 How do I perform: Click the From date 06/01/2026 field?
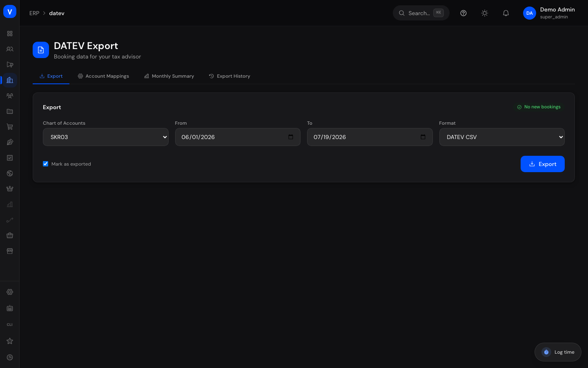238,137
